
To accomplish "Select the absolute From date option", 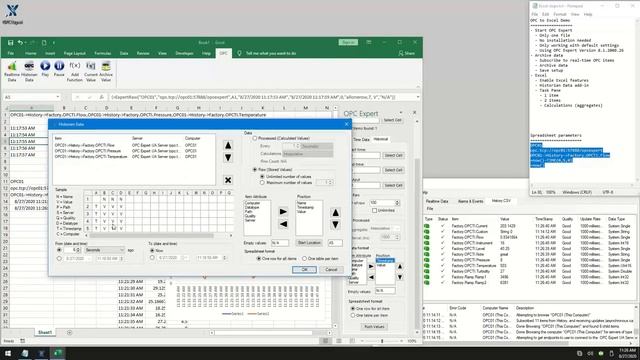I will coord(59,258).
